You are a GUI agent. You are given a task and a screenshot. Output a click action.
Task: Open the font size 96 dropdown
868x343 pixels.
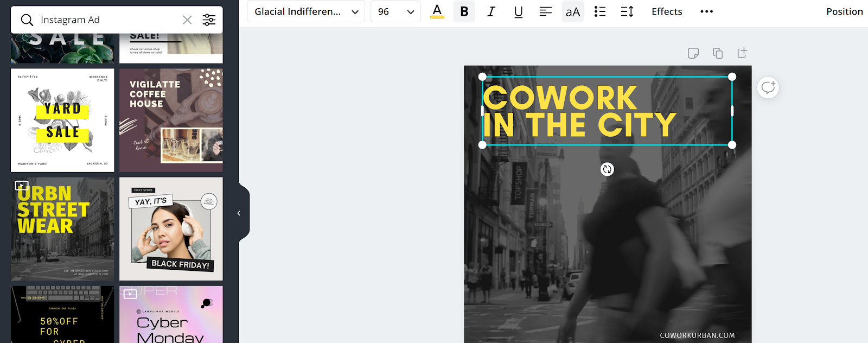point(395,11)
